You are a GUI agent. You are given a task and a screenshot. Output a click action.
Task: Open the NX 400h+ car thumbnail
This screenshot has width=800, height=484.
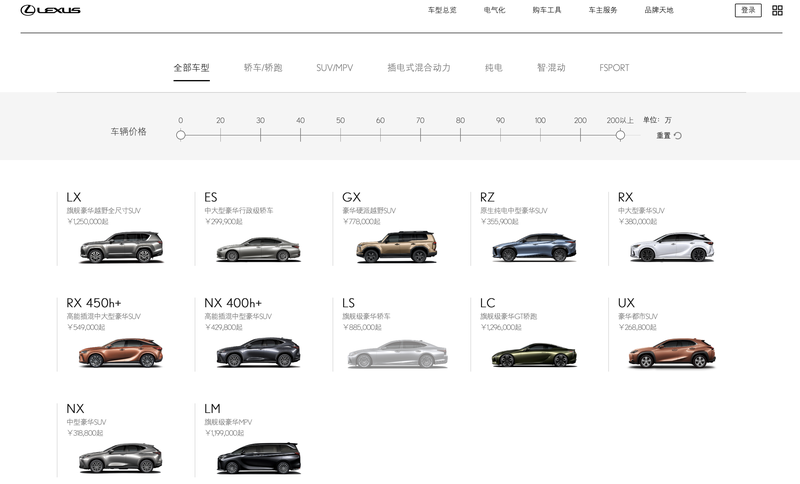(259, 352)
